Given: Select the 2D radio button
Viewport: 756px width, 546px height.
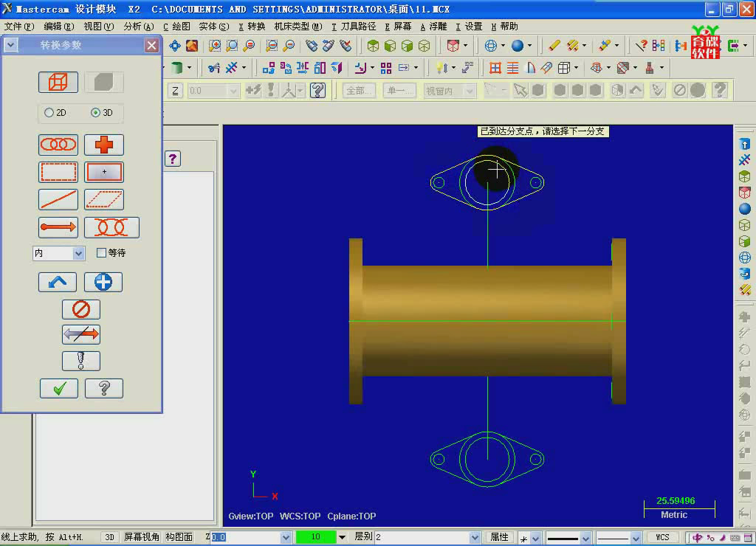Looking at the screenshot, I should pyautogui.click(x=49, y=113).
